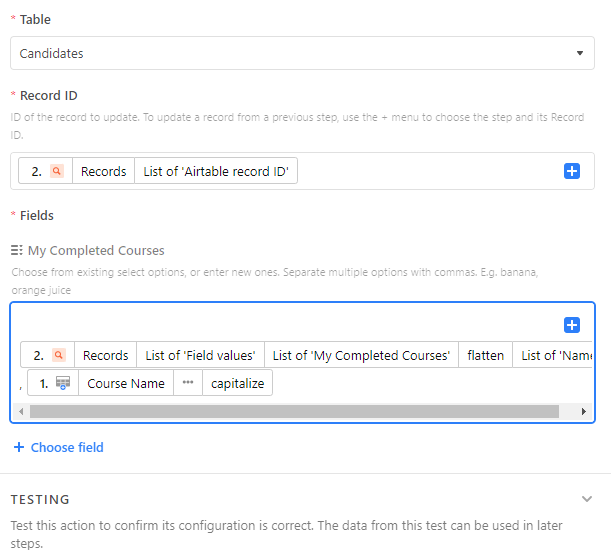611x550 pixels.
Task: Click the search icon in the Record ID token
Action: tap(57, 171)
